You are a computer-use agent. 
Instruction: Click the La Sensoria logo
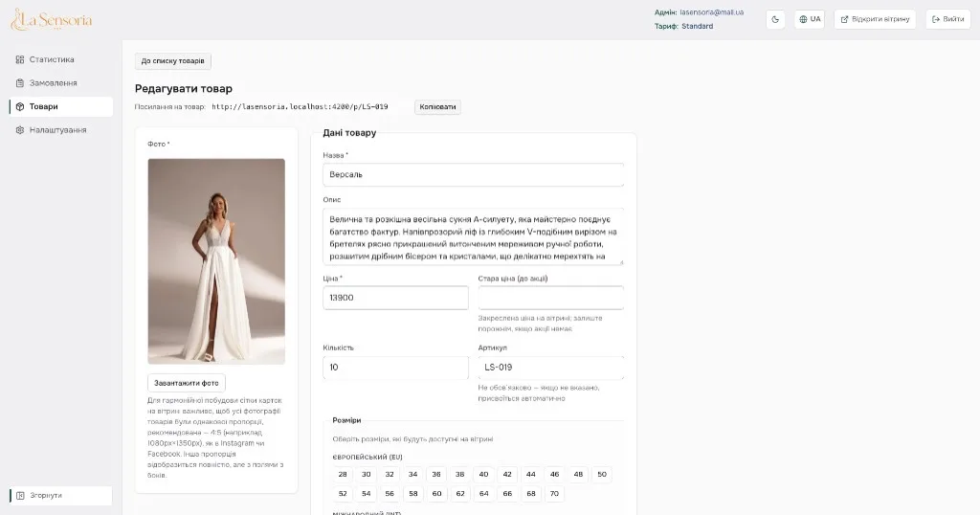pyautogui.click(x=52, y=20)
